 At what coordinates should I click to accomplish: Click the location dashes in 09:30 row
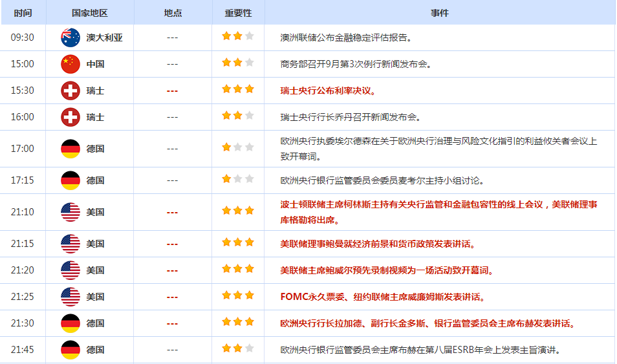click(x=172, y=37)
